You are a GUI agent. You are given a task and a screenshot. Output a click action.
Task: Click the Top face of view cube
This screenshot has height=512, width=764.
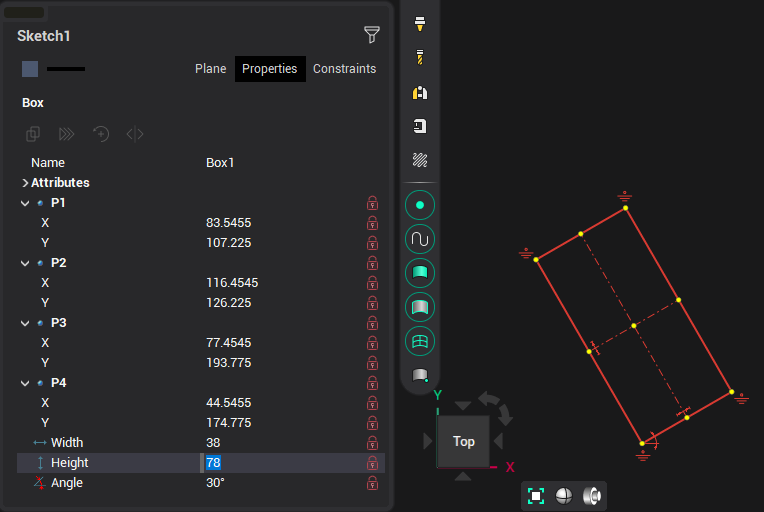pos(463,441)
